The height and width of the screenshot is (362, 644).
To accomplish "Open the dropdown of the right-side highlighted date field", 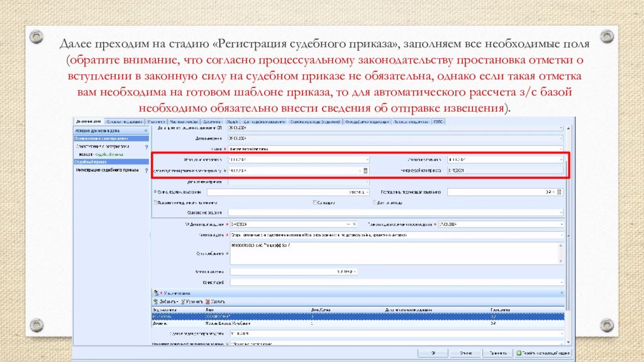I will [561, 160].
